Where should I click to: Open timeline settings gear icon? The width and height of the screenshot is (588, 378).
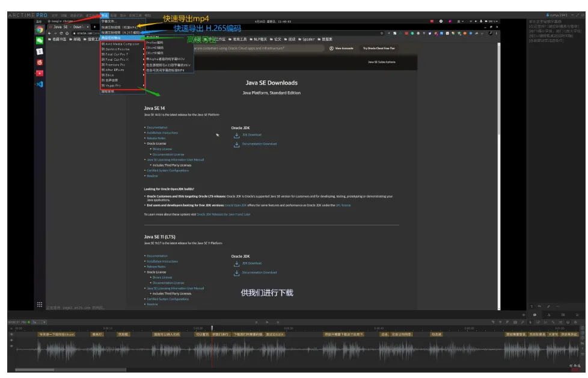[x=575, y=322]
